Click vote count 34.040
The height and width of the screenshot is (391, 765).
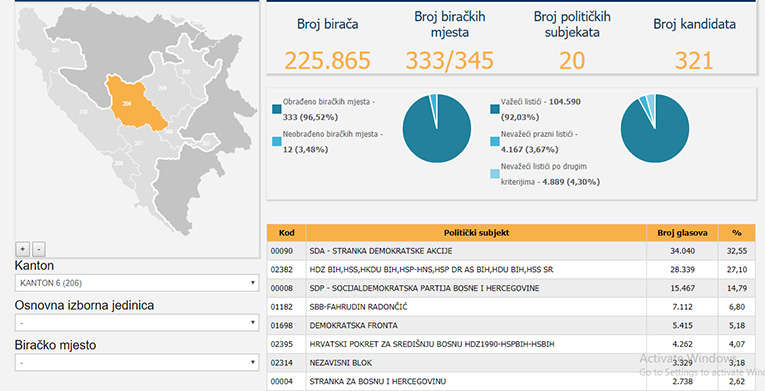(x=682, y=251)
